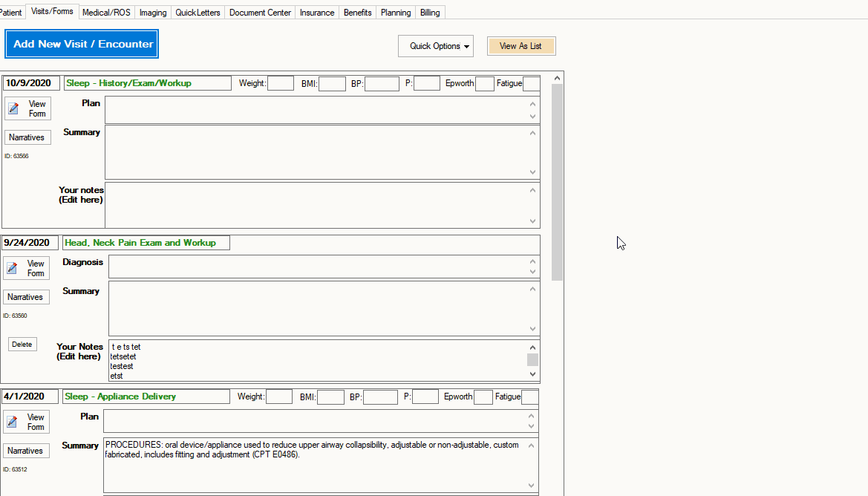Click the Weight field for 4/1/2020 visit
This screenshot has width=868, height=496.
279,397
